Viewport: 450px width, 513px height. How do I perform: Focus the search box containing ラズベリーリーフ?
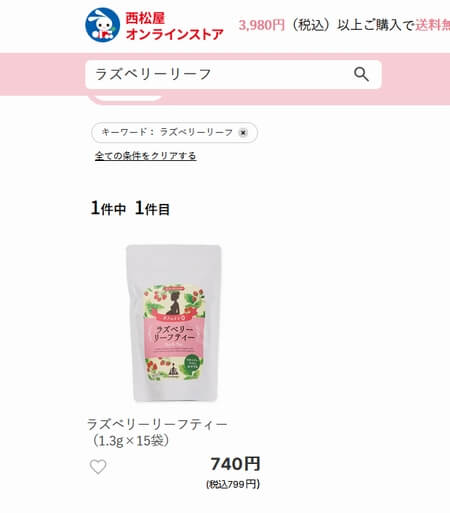233,74
